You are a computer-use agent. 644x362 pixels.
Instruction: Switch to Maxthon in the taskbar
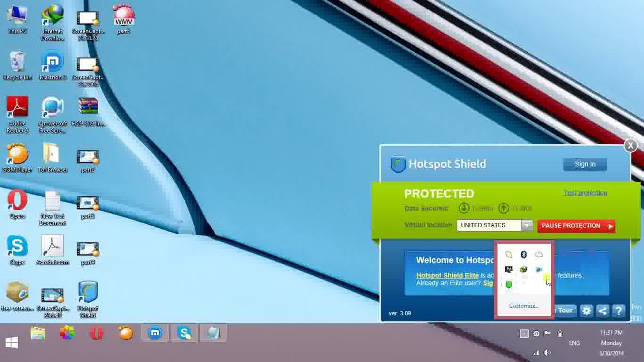pyautogui.click(x=155, y=333)
